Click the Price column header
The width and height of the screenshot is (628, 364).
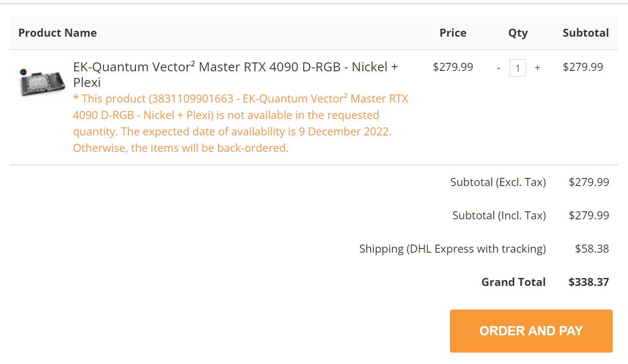[x=453, y=33]
